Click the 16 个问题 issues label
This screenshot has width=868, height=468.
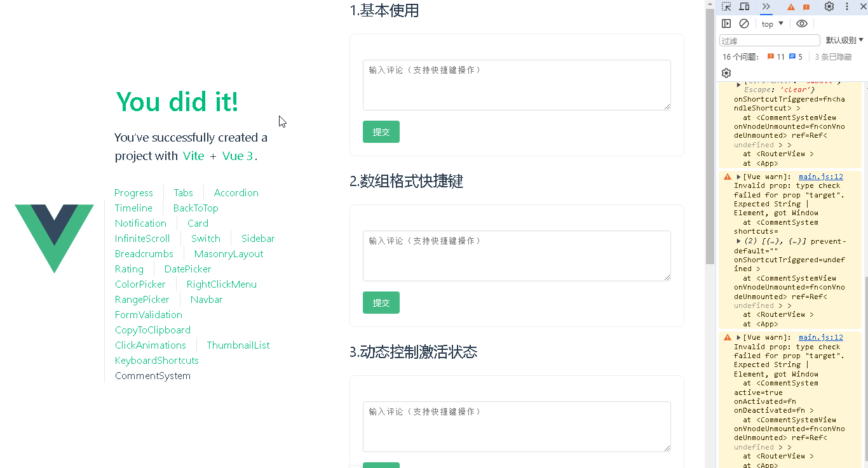click(741, 57)
